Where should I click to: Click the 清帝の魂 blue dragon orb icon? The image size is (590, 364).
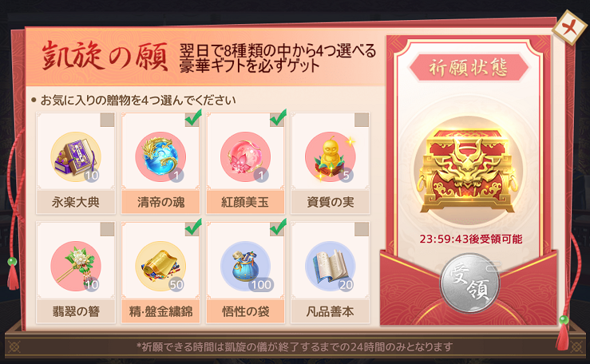(160, 157)
